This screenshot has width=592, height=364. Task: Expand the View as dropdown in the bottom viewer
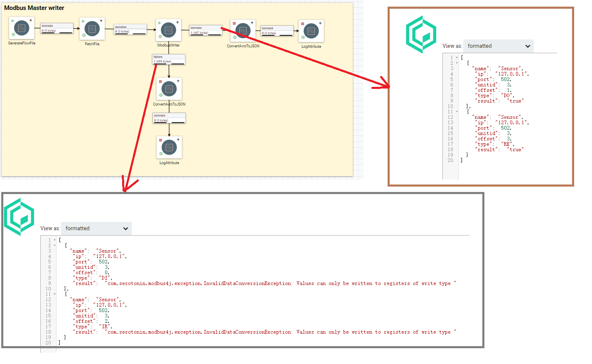click(x=96, y=229)
